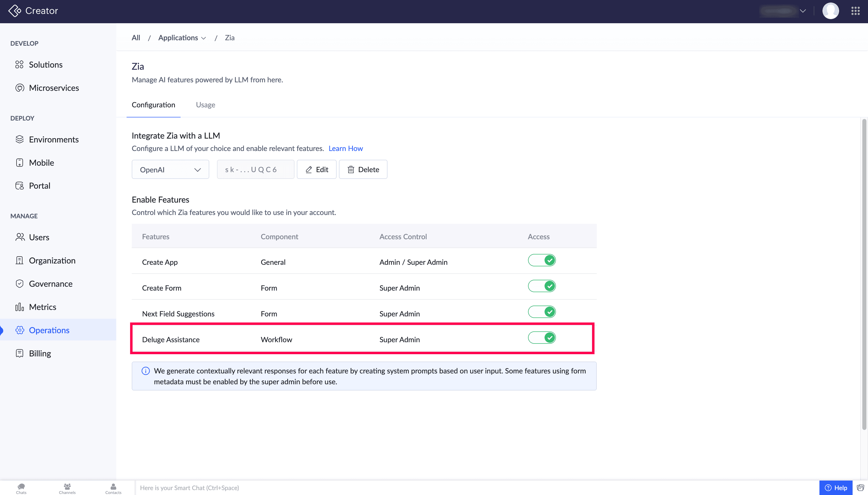This screenshot has width=868, height=495.
Task: Disable the Create App access toggle
Action: [x=541, y=260]
